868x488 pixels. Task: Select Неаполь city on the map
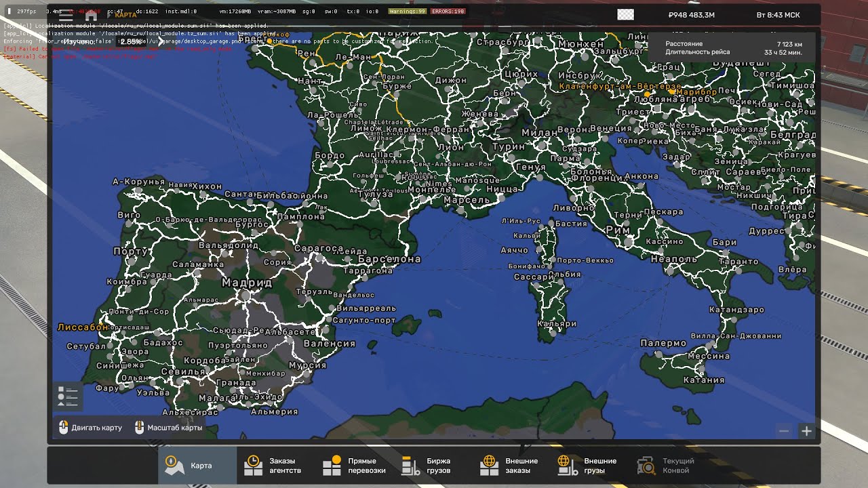[673, 259]
